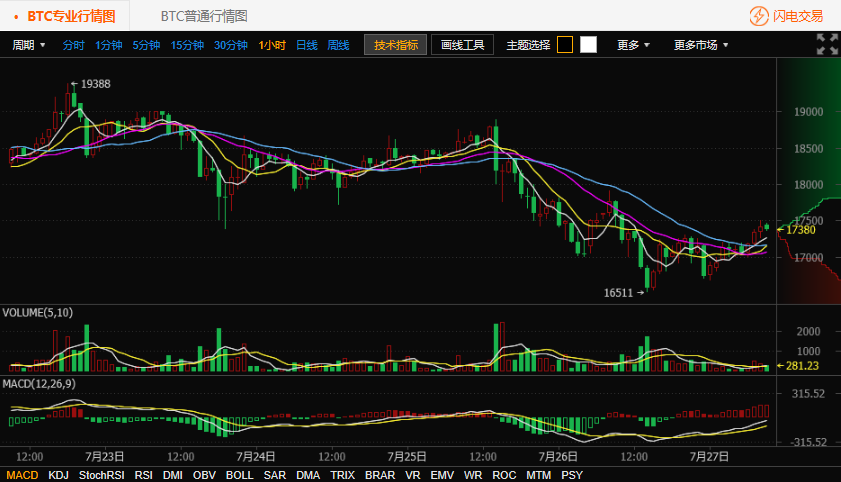Click the 18000 price axis label
The width and height of the screenshot is (841, 482).
point(808,184)
